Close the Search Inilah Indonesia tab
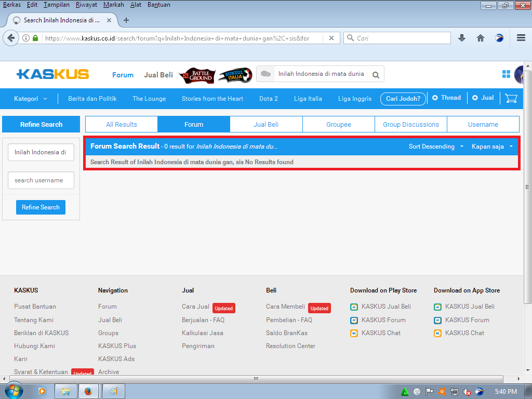Viewport: 532px width, 399px height. [x=109, y=20]
